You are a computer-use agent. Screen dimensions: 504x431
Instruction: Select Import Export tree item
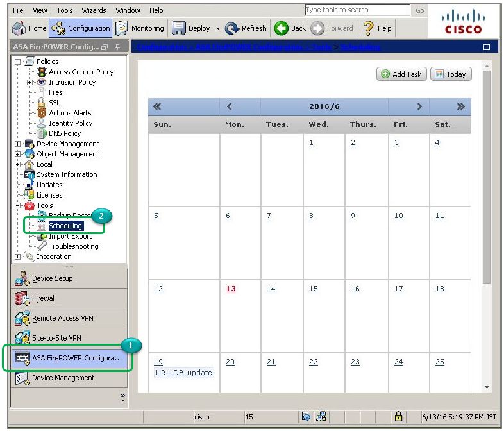(x=70, y=236)
